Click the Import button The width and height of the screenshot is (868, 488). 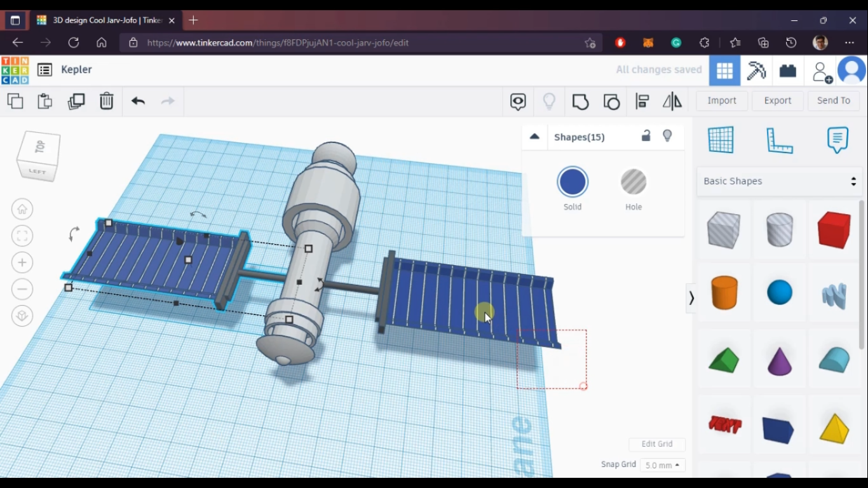point(722,100)
